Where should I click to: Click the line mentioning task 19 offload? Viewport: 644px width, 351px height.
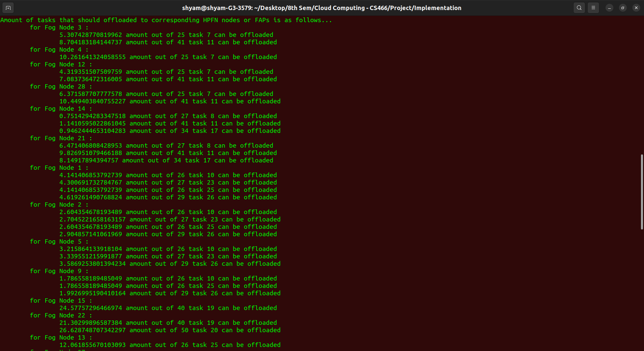point(168,308)
